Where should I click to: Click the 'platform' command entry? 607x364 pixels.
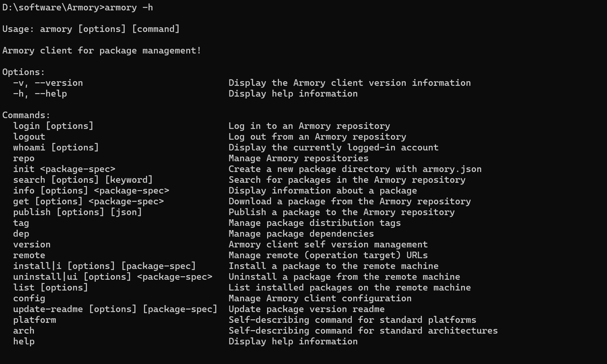click(35, 320)
